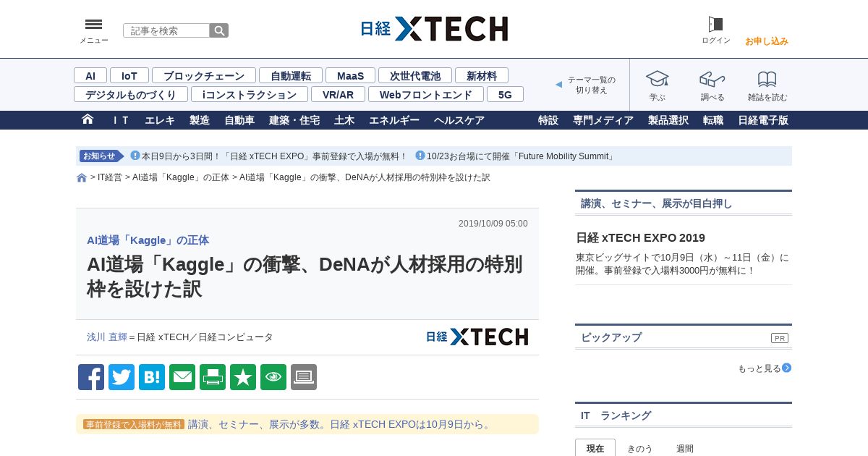Click the ログイン door icon

click(x=715, y=25)
